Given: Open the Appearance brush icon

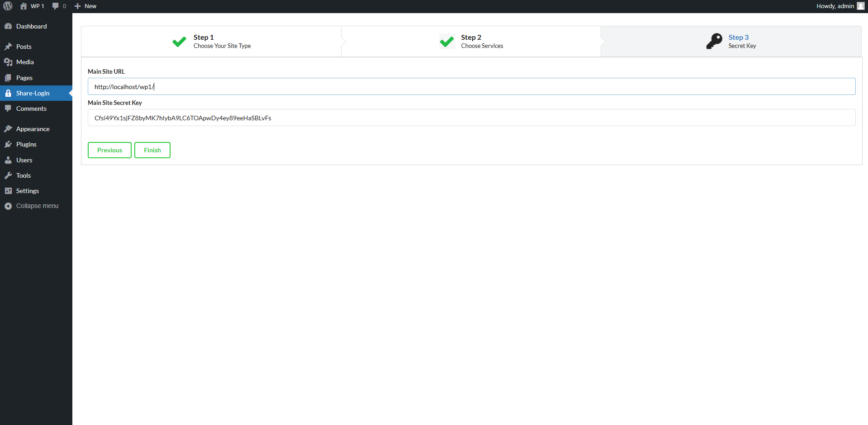Looking at the screenshot, I should coord(9,128).
